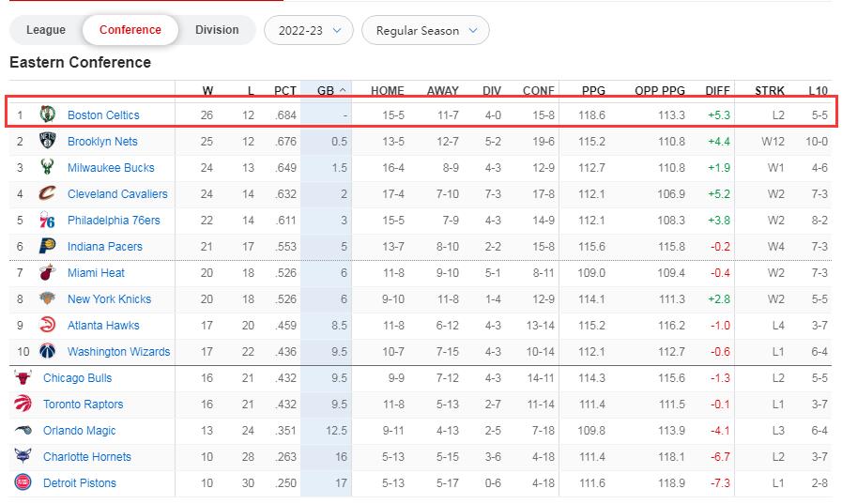The width and height of the screenshot is (842, 504).
Task: Switch to the Division tab
Action: (x=217, y=30)
